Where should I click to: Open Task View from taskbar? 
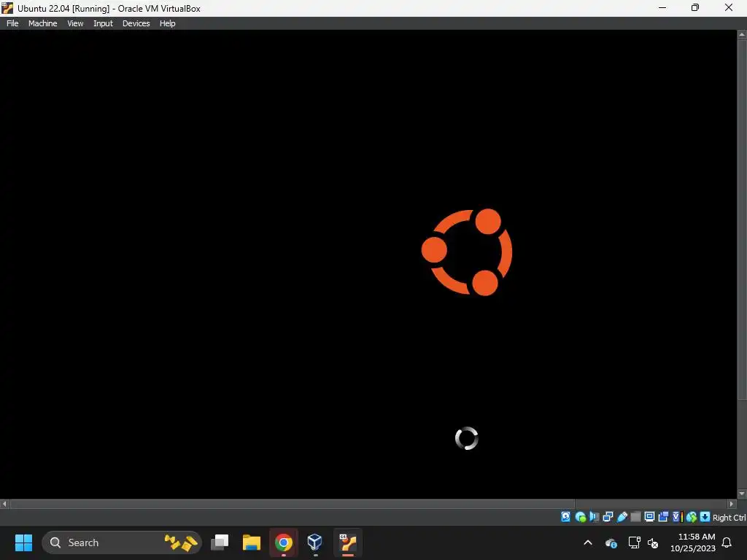point(220,542)
